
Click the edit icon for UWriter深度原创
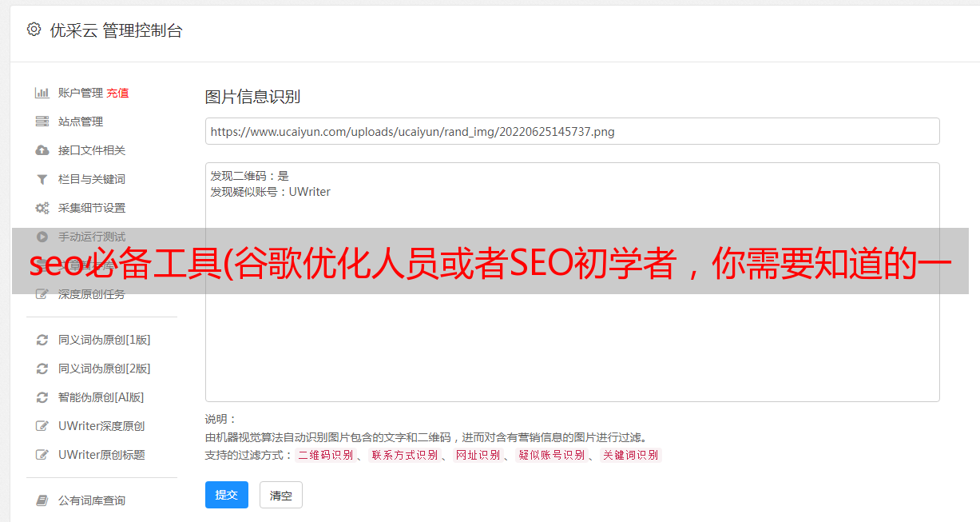[42, 426]
